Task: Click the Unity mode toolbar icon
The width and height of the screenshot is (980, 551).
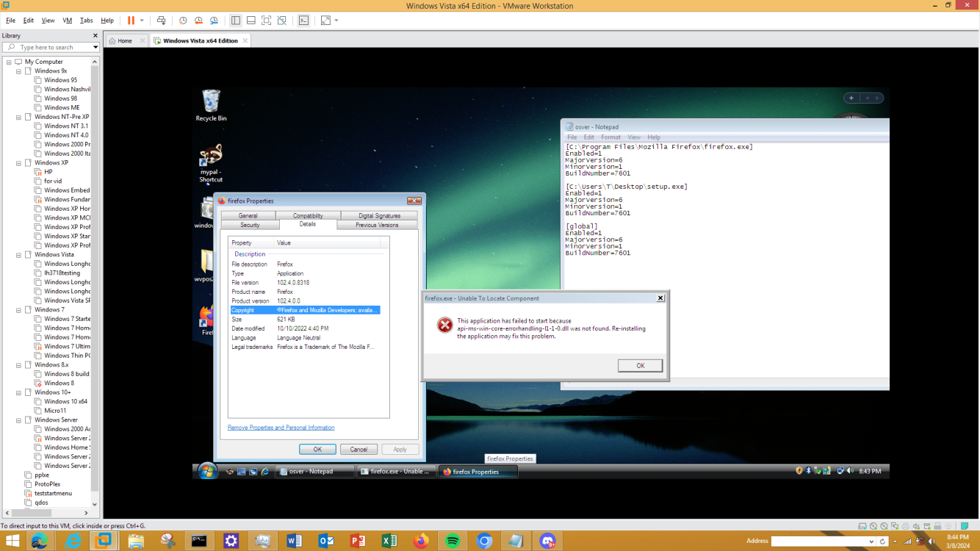Action: [281, 21]
